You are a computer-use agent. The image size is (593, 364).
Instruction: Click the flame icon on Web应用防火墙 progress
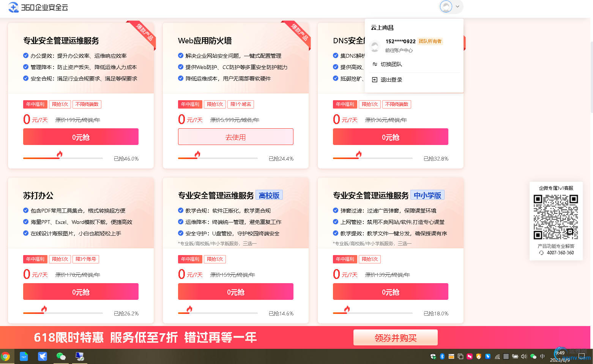pos(197,154)
